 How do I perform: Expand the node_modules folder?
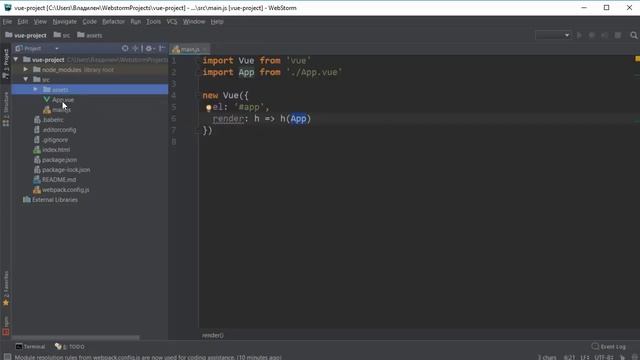[x=26, y=69]
